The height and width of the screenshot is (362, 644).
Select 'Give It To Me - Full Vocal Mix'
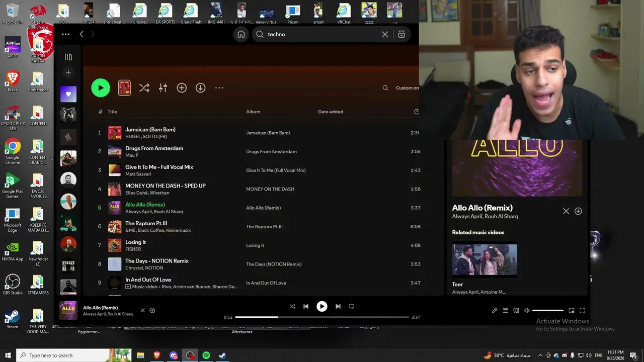pyautogui.click(x=159, y=167)
